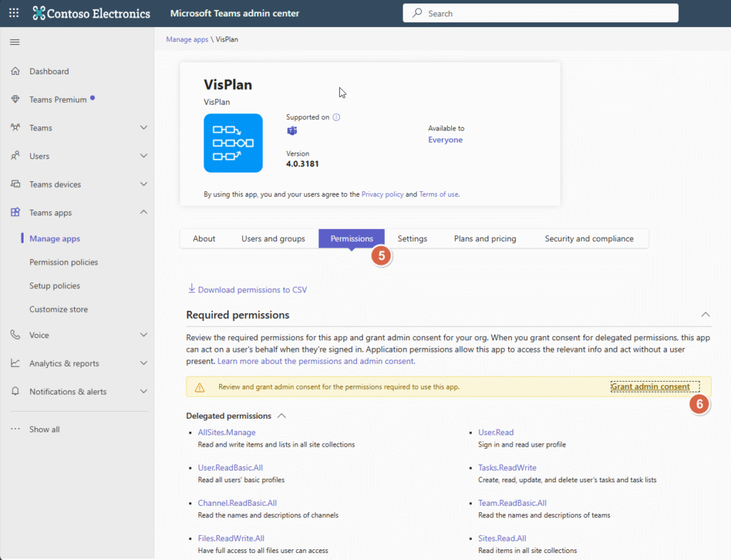Click the Analytics & reports chart icon
The height and width of the screenshot is (560, 731).
click(16, 363)
